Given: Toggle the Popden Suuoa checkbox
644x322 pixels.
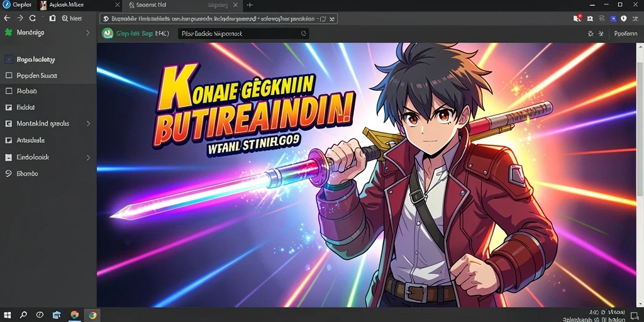Looking at the screenshot, I should pos(9,75).
